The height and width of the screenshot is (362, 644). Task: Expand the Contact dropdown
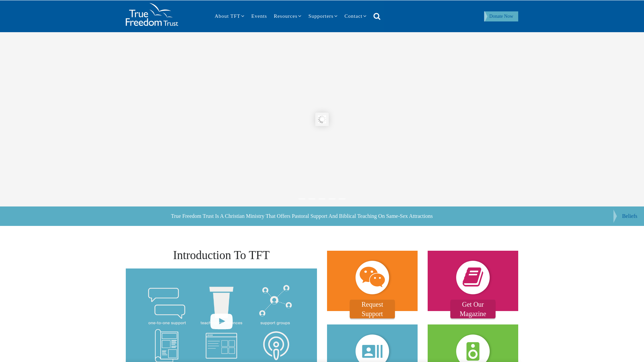pyautogui.click(x=355, y=16)
